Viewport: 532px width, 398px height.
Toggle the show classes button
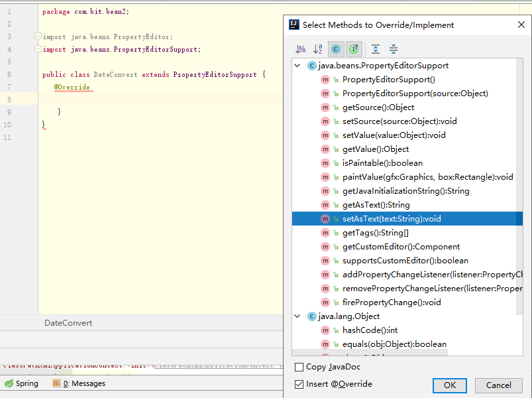[x=336, y=49]
